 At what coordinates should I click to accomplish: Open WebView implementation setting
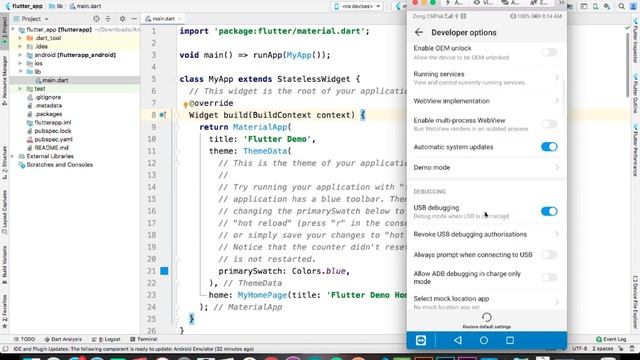point(486,101)
